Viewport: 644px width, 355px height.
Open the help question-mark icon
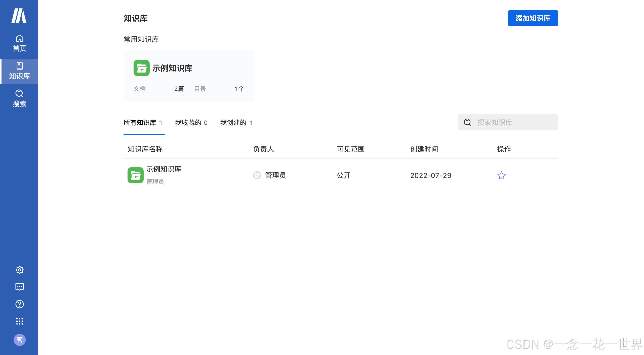20,304
